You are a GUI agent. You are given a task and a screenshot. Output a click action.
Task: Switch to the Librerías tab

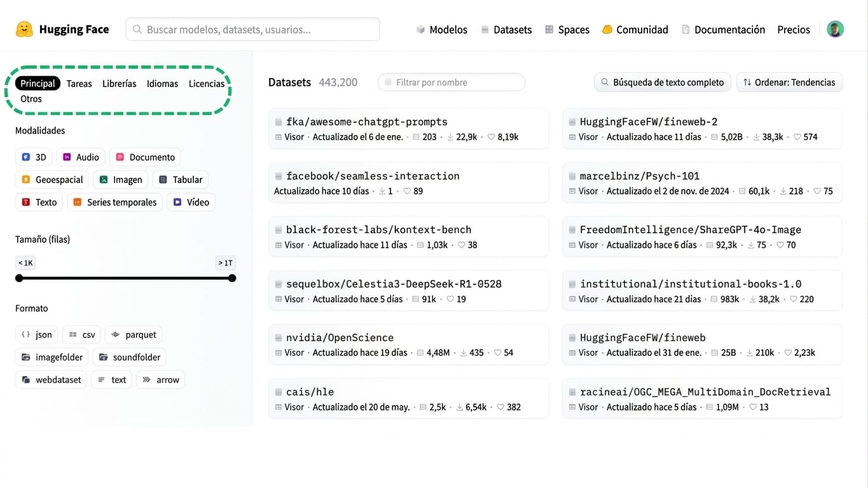click(120, 83)
